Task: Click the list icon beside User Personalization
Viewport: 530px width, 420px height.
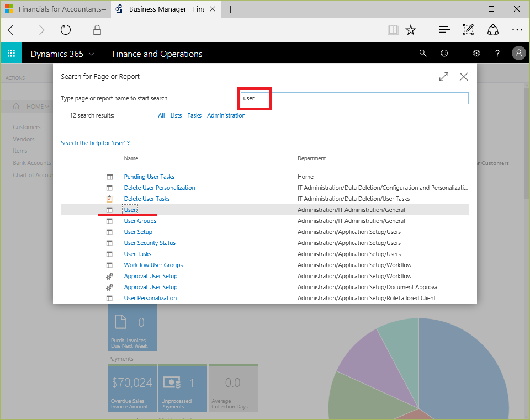Action: pyautogui.click(x=109, y=299)
